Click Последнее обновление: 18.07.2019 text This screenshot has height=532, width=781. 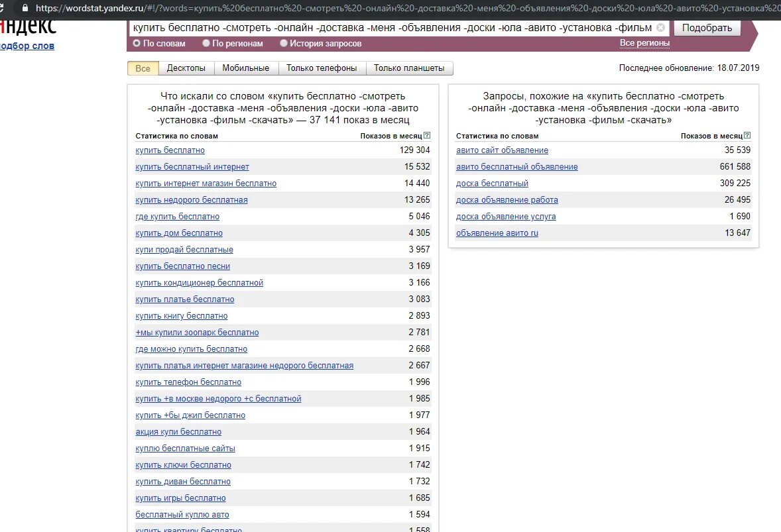pos(689,68)
